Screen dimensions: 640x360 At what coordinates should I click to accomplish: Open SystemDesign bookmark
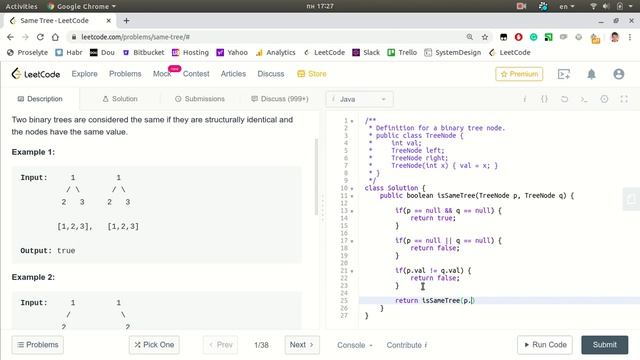pyautogui.click(x=453, y=52)
